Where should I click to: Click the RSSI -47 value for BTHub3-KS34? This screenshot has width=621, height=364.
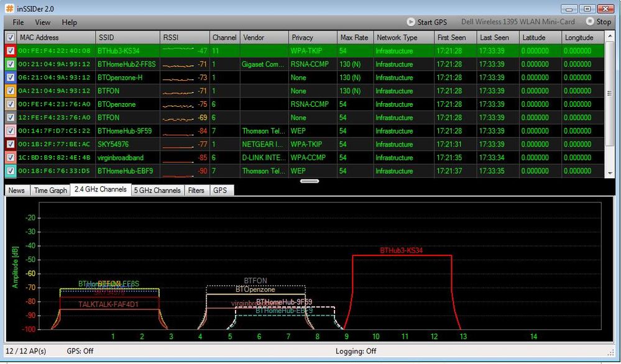(x=203, y=51)
